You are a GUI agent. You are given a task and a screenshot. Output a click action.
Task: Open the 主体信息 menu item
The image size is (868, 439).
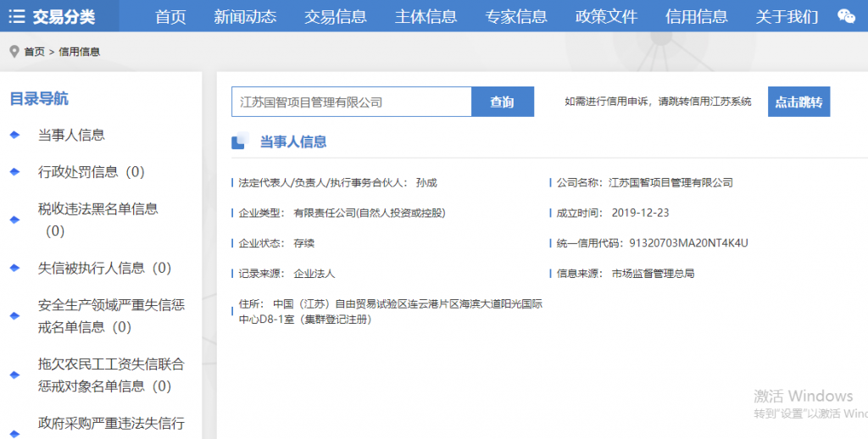coord(426,16)
